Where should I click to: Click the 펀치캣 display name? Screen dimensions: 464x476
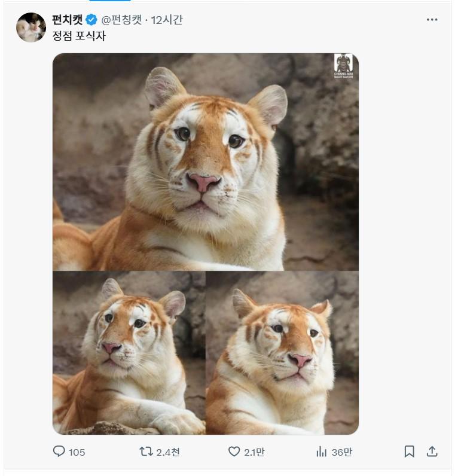pyautogui.click(x=68, y=20)
